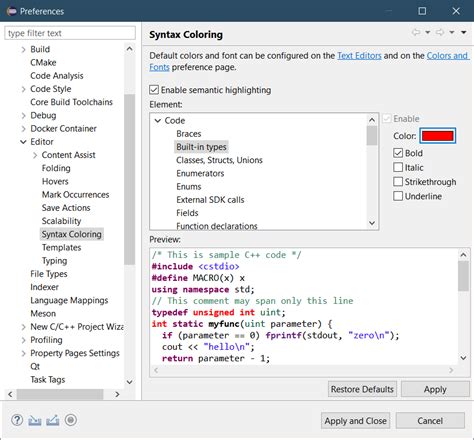The image size is (474, 440).
Task: Click the Eclipse icon in title bar
Action: tap(11, 11)
